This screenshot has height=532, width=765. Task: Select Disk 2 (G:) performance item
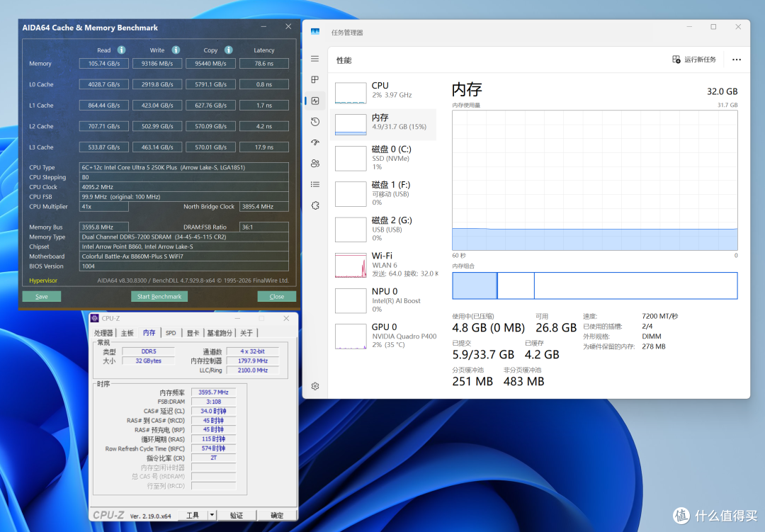[383, 230]
